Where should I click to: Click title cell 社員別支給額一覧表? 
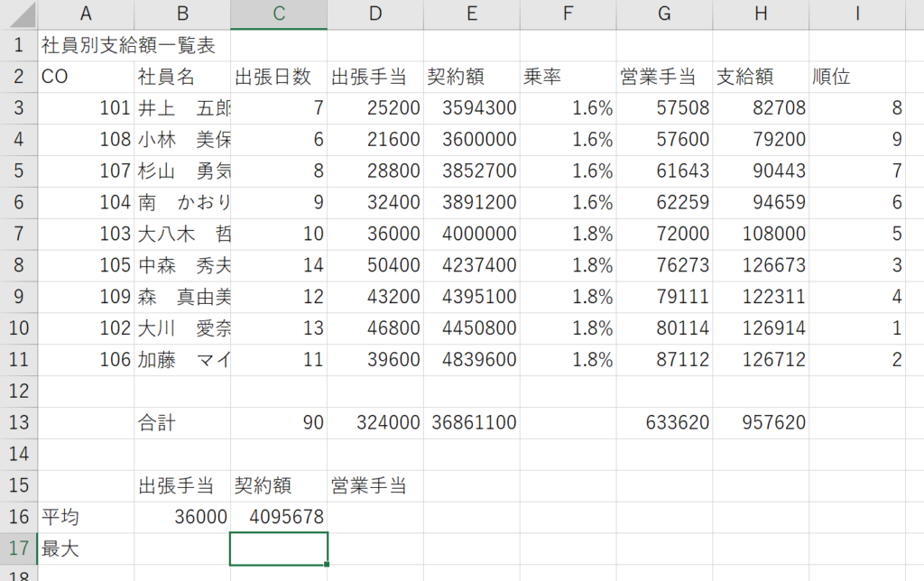tap(128, 45)
